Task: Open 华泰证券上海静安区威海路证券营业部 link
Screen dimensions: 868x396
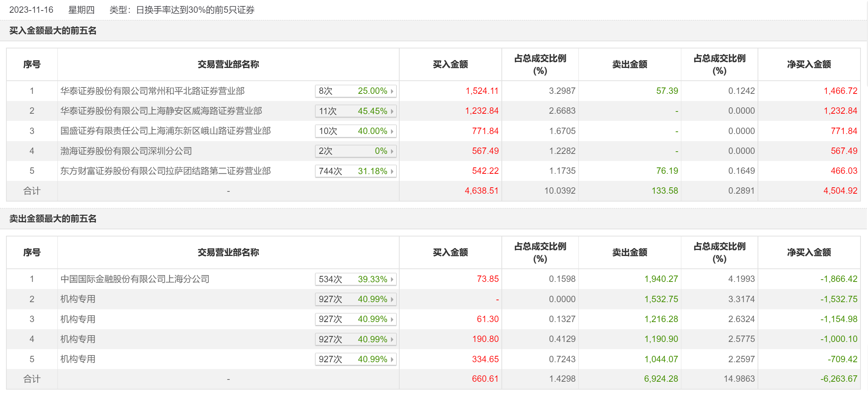Action: tap(161, 111)
